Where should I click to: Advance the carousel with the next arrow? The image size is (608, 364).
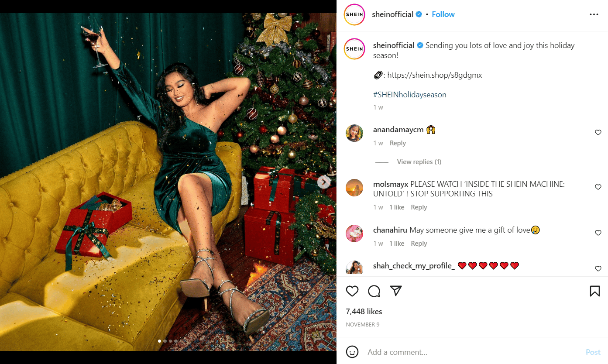323,182
